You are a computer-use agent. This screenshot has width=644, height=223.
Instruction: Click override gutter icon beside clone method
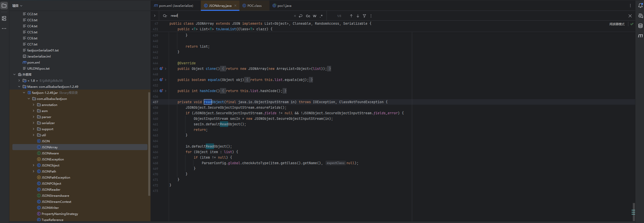pyautogui.click(x=161, y=69)
